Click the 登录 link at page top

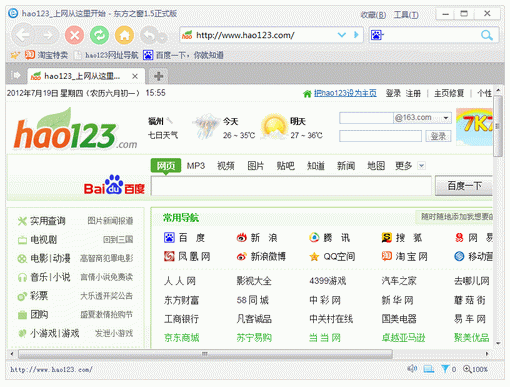pos(393,93)
